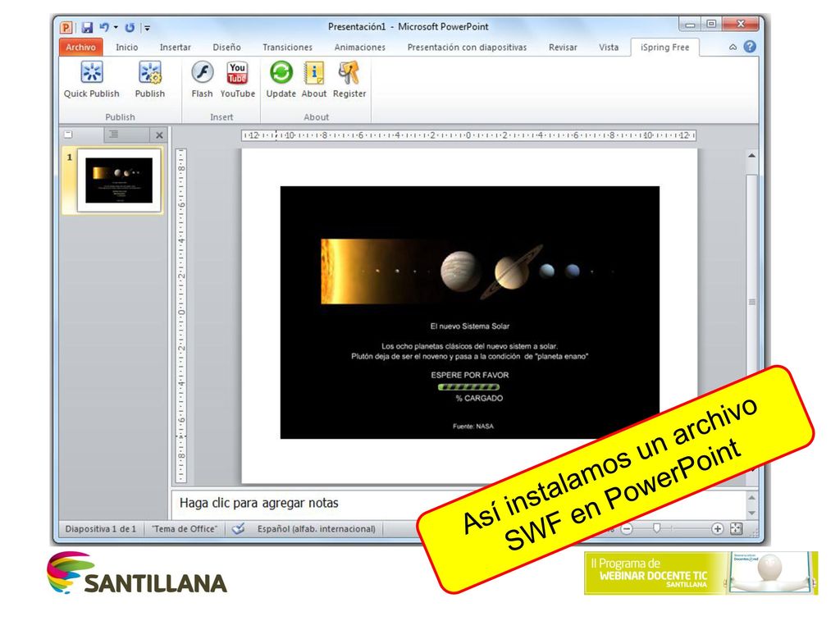Open the Animaciones tab
840x630 pixels.
359,47
